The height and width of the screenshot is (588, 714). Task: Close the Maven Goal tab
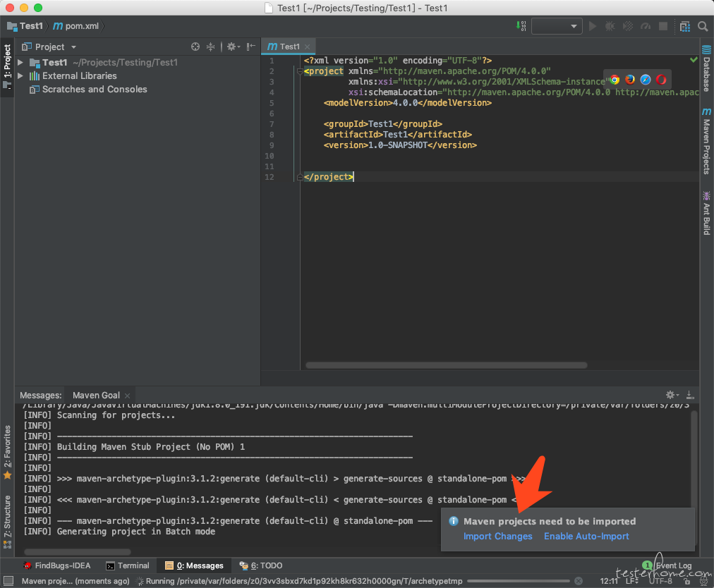(x=128, y=396)
